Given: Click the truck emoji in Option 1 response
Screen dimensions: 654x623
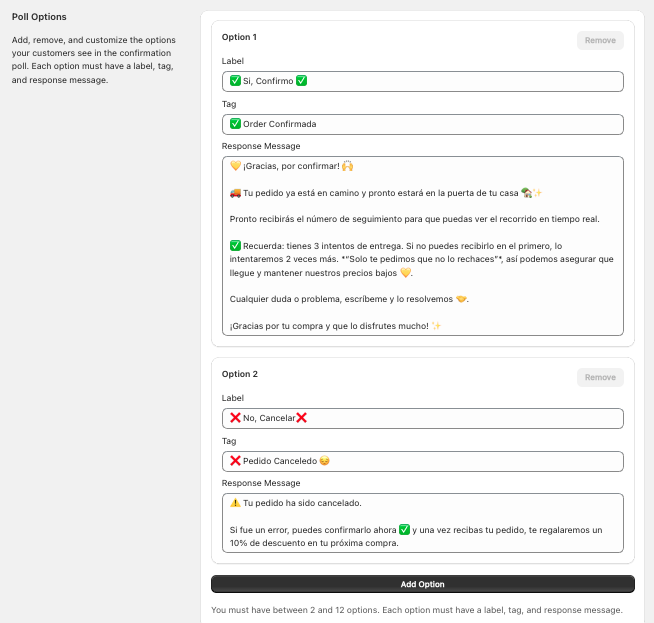Looking at the screenshot, I should point(235,192).
